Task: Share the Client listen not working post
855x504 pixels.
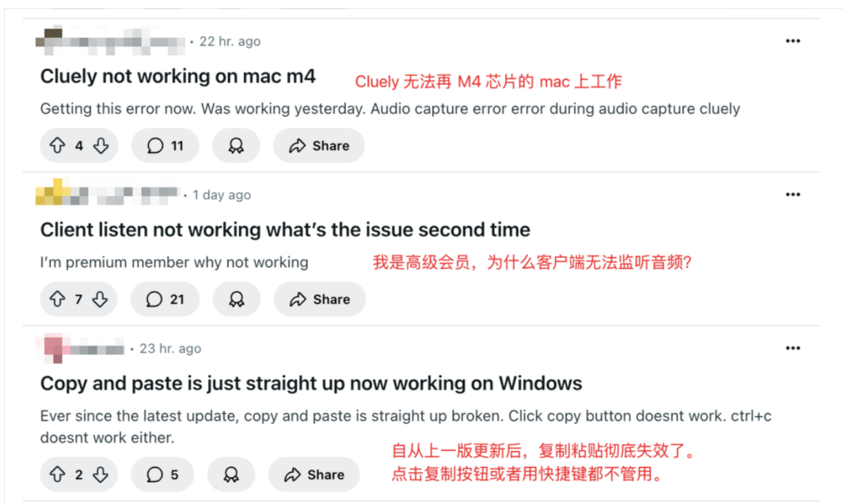Action: point(320,299)
